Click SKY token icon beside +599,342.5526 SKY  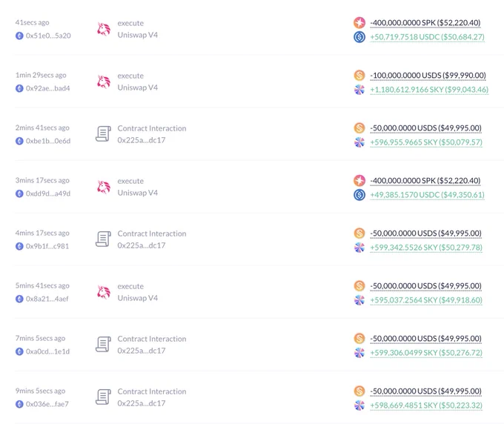coord(359,248)
